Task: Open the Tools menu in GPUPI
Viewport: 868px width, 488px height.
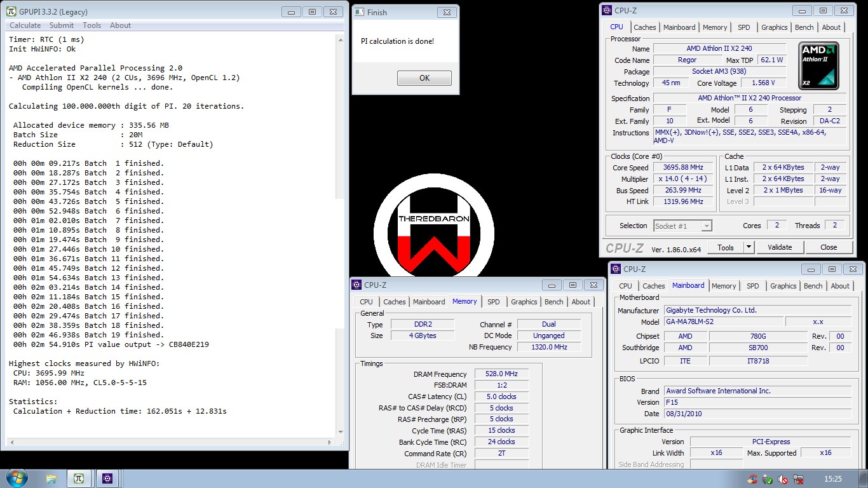Action: [92, 25]
